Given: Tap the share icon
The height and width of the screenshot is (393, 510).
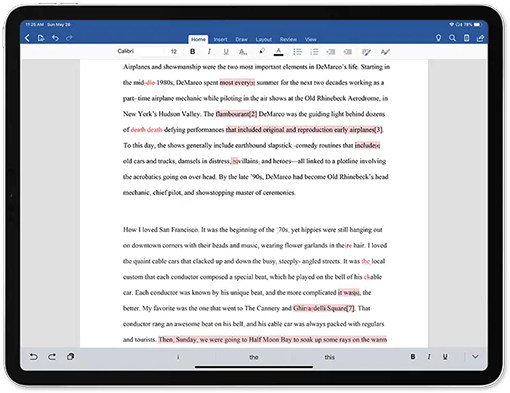Looking at the screenshot, I should click(480, 38).
